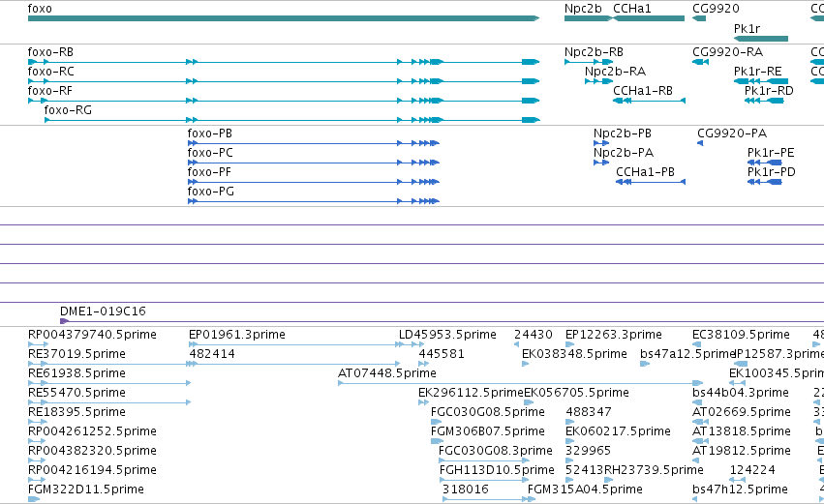Open the foxo-RG transcript label

coord(68,110)
